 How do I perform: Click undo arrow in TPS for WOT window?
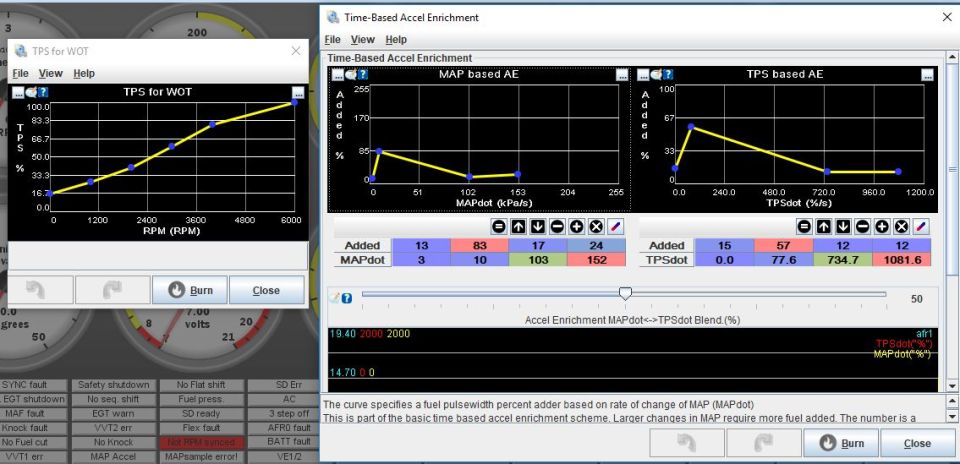[x=36, y=290]
